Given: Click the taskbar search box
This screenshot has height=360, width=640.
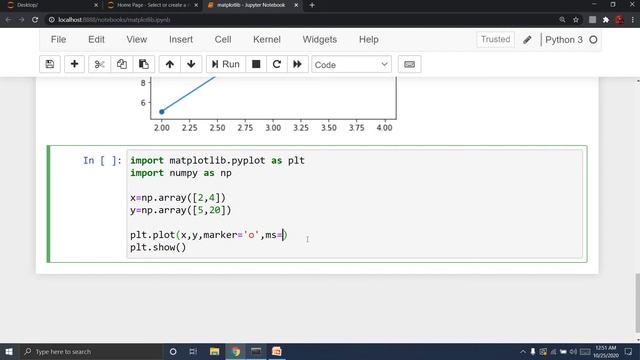Looking at the screenshot, I should pos(91,351).
